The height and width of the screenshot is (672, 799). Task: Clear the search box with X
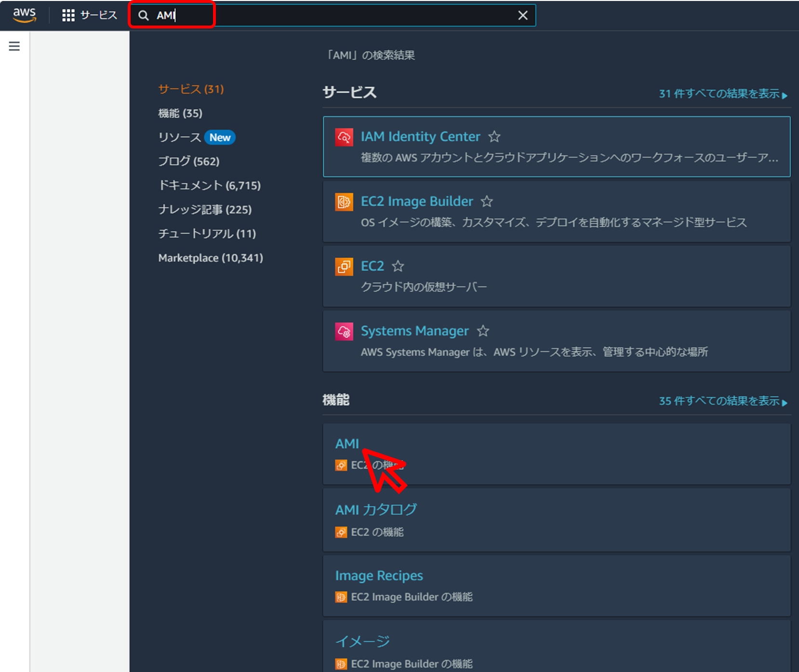523,15
